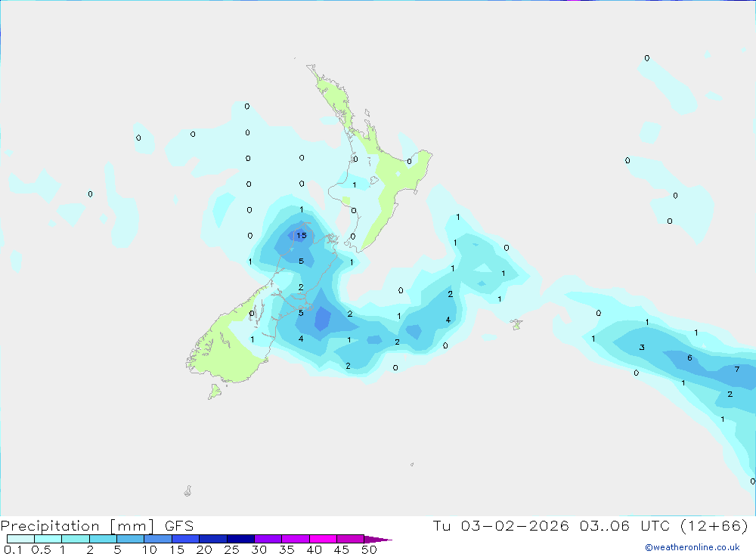
Task: Click the '10' label under the legend
Action: [150, 549]
